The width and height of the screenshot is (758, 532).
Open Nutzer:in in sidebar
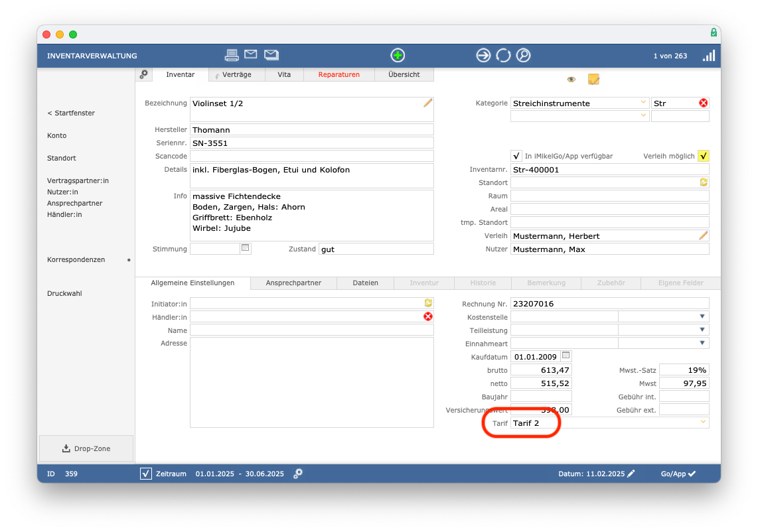(x=62, y=192)
